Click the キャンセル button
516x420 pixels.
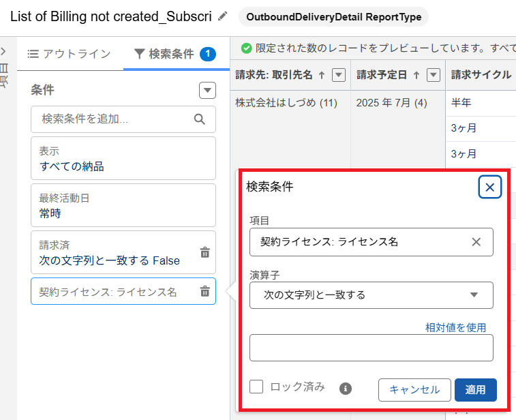pyautogui.click(x=414, y=390)
